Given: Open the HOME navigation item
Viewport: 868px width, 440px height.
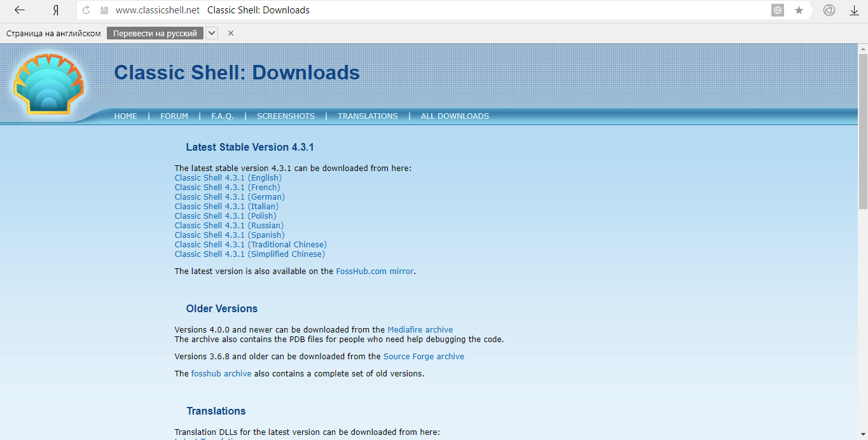Looking at the screenshot, I should click(126, 116).
